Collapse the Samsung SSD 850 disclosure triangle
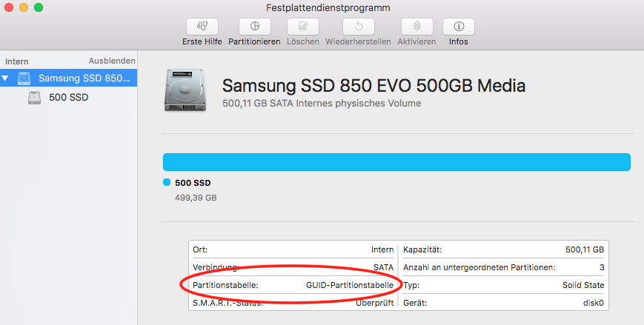The width and height of the screenshot is (644, 325). 5,78
